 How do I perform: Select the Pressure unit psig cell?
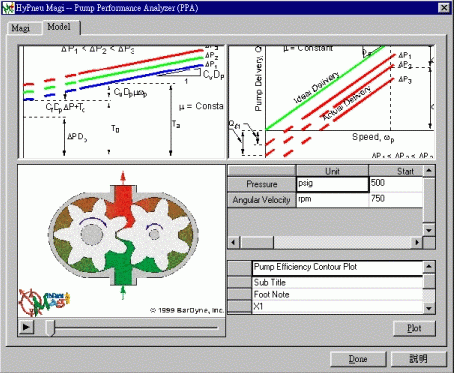click(x=332, y=184)
